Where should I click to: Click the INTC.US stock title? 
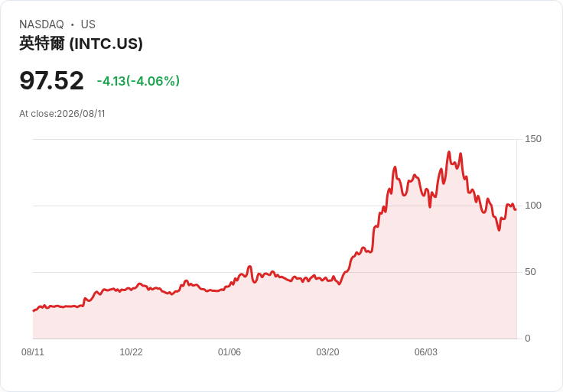point(81,44)
